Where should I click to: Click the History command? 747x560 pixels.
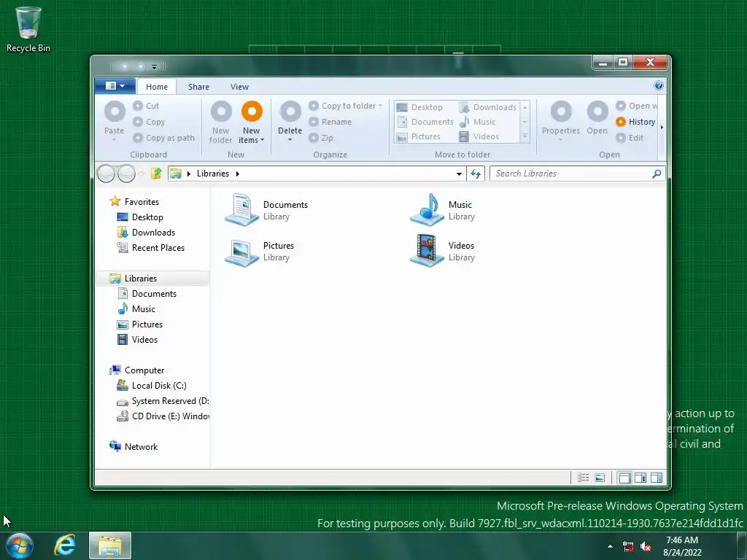click(635, 122)
